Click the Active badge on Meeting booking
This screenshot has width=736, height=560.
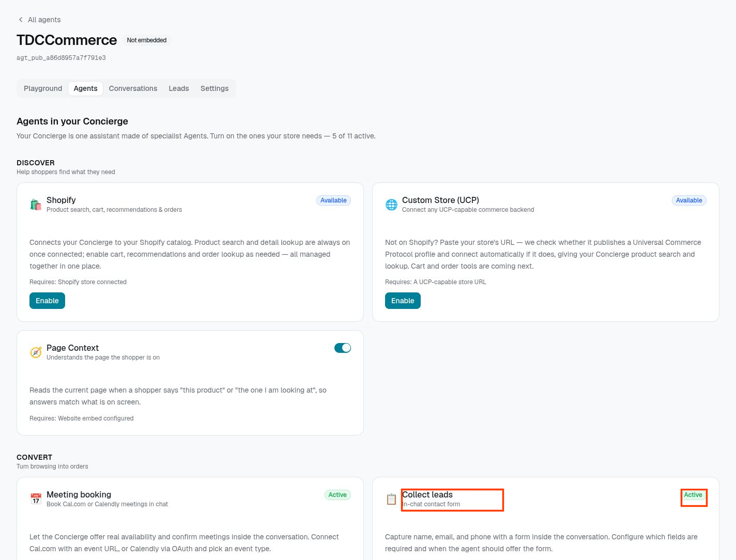coord(338,495)
